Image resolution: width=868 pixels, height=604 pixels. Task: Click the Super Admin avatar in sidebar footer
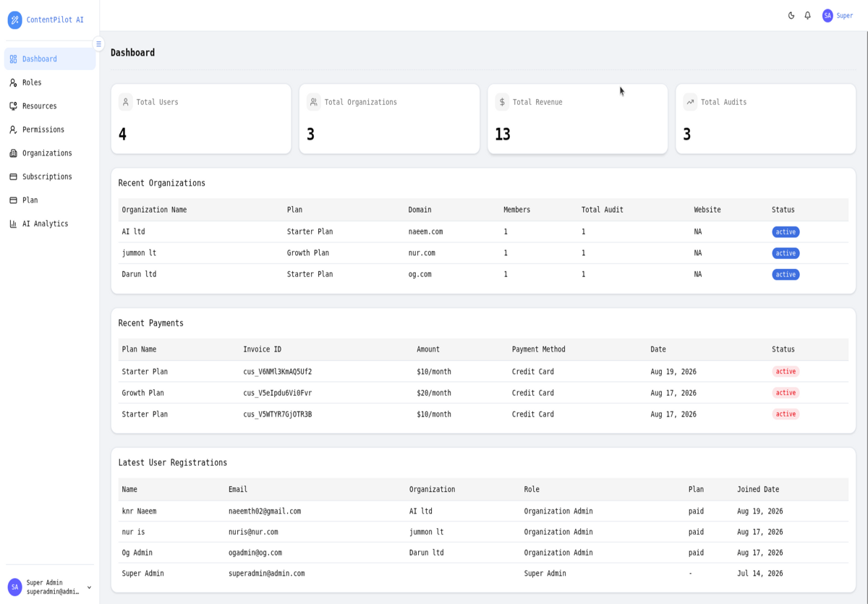[14, 587]
